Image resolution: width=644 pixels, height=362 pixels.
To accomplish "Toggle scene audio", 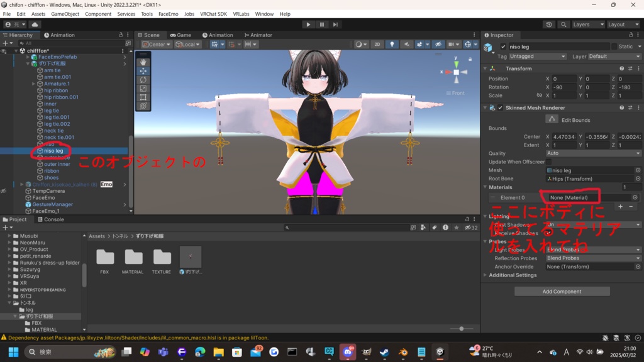I will click(x=406, y=45).
